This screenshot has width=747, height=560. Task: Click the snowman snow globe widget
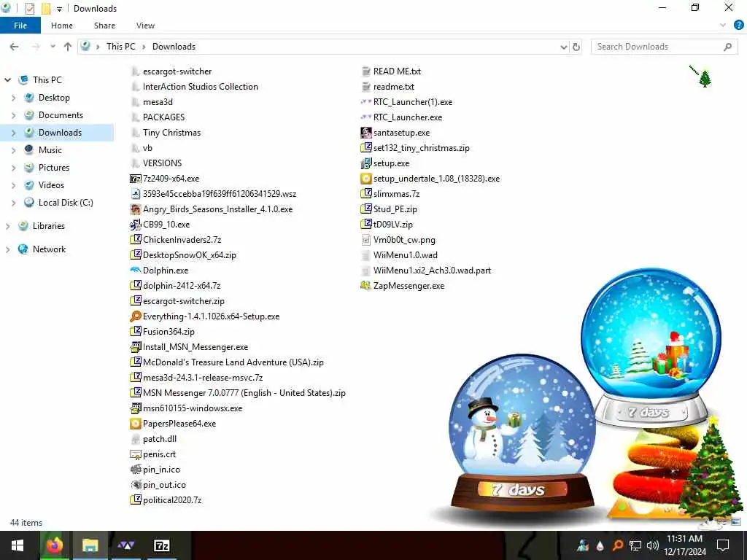click(x=522, y=435)
